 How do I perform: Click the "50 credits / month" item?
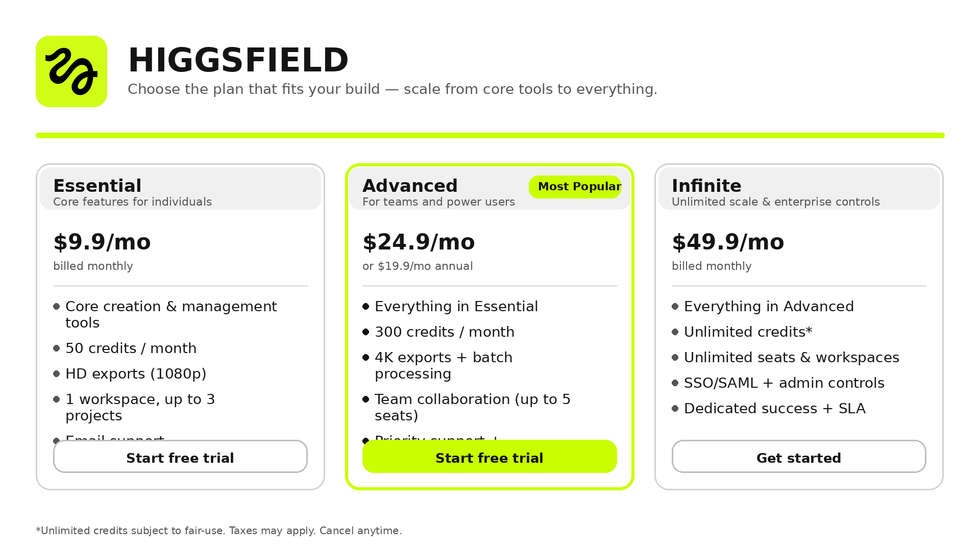(x=131, y=348)
